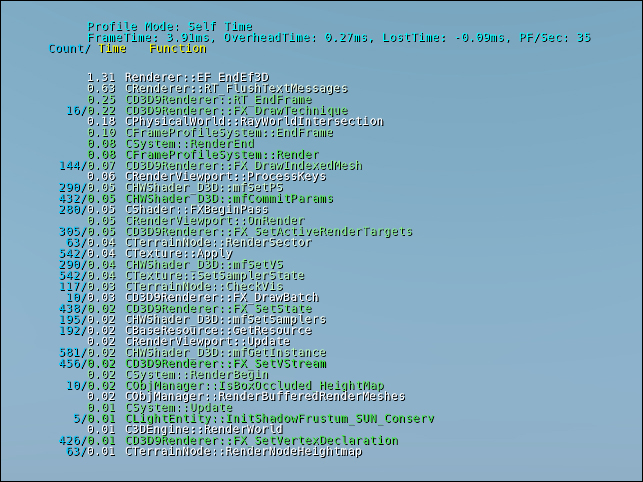643x482 pixels.
Task: Select the CLightEntity::InitShadowFrustum_SUN_Conserv row
Action: click(254, 419)
